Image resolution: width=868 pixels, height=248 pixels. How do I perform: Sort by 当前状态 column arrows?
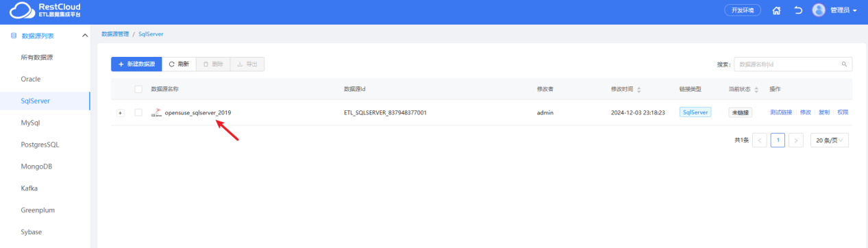pyautogui.click(x=756, y=90)
